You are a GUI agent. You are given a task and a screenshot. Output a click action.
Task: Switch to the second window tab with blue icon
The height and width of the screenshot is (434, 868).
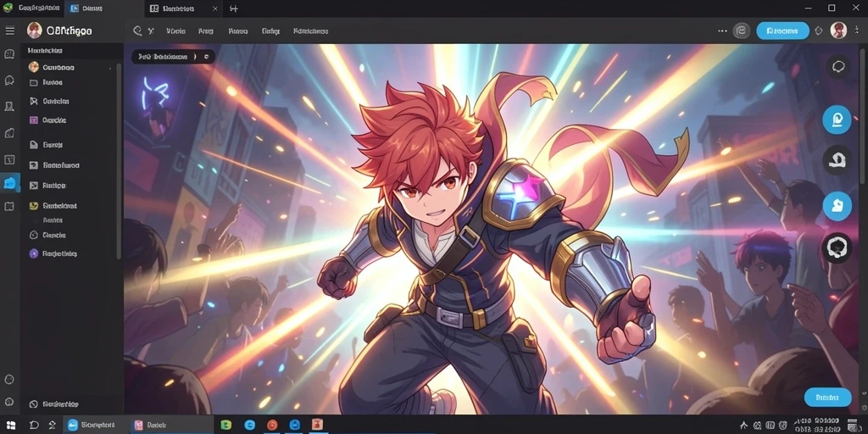105,8
